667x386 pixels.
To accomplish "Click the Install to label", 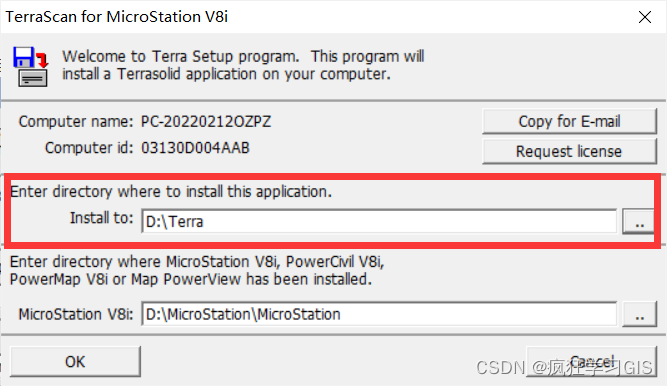I will pos(102,218).
